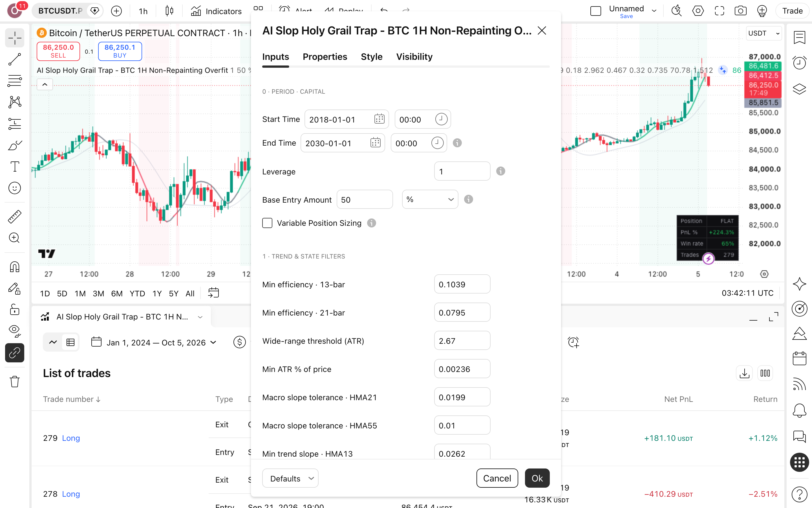Switch to the Properties tab
Viewport: 812px width, 508px height.
pos(325,57)
